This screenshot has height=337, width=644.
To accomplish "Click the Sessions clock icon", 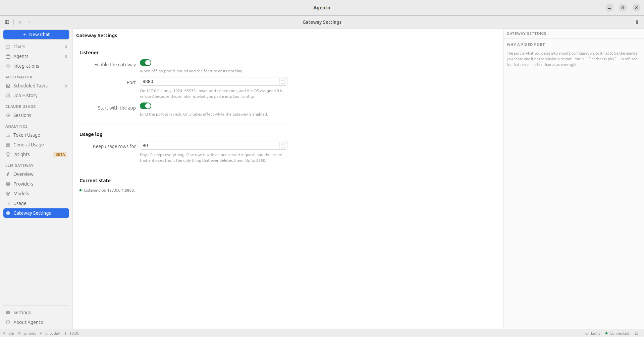I will point(8,116).
